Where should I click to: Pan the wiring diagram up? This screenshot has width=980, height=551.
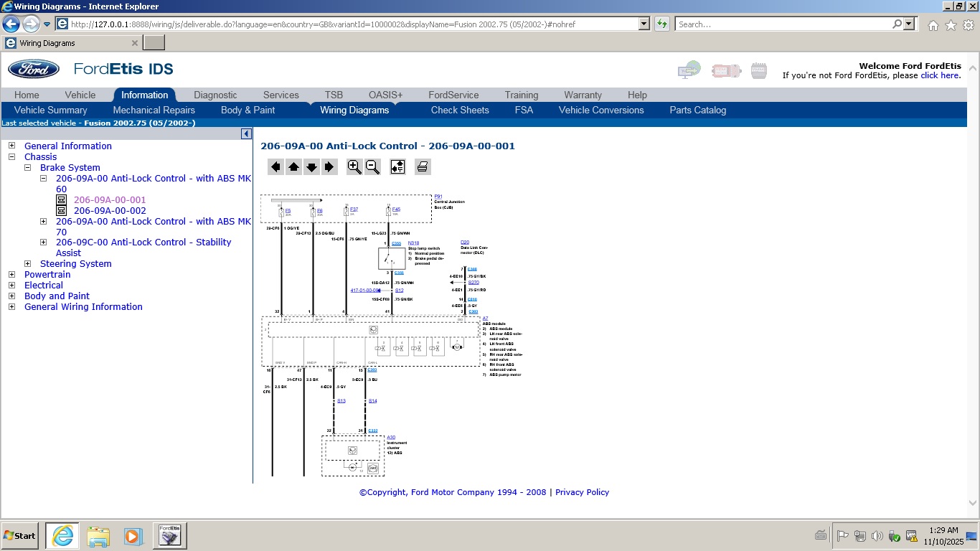[293, 167]
